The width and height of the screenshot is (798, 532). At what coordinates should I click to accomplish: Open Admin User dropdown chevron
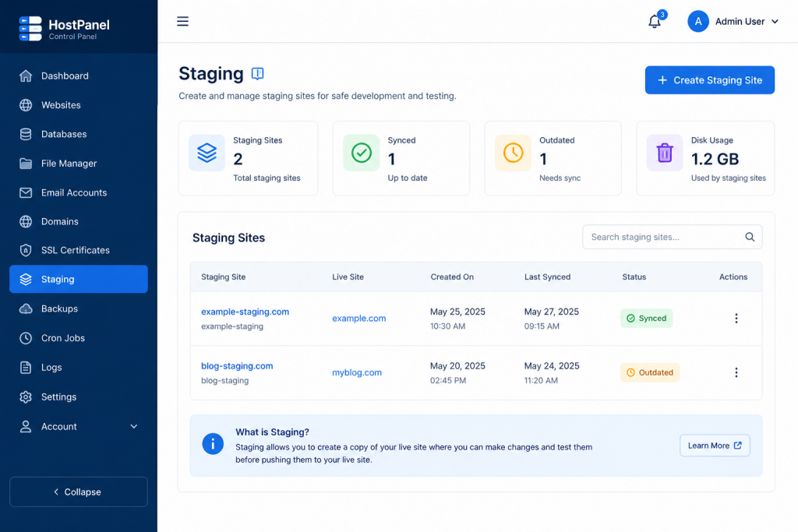775,21
